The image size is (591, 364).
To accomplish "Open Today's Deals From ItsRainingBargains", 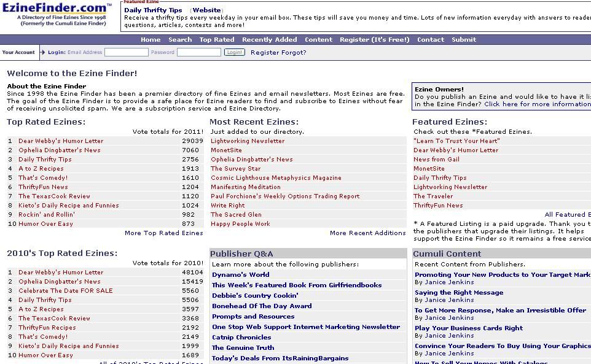I will (280, 358).
